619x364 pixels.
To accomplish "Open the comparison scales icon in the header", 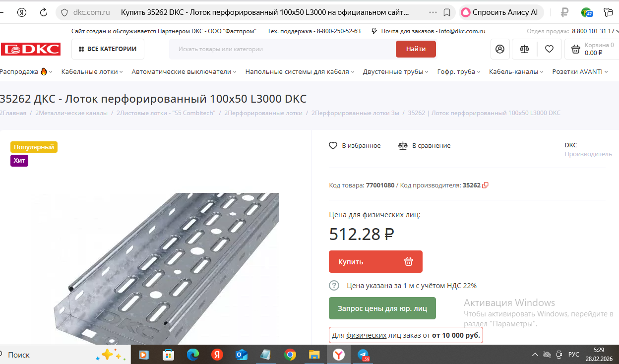I will pos(524,49).
